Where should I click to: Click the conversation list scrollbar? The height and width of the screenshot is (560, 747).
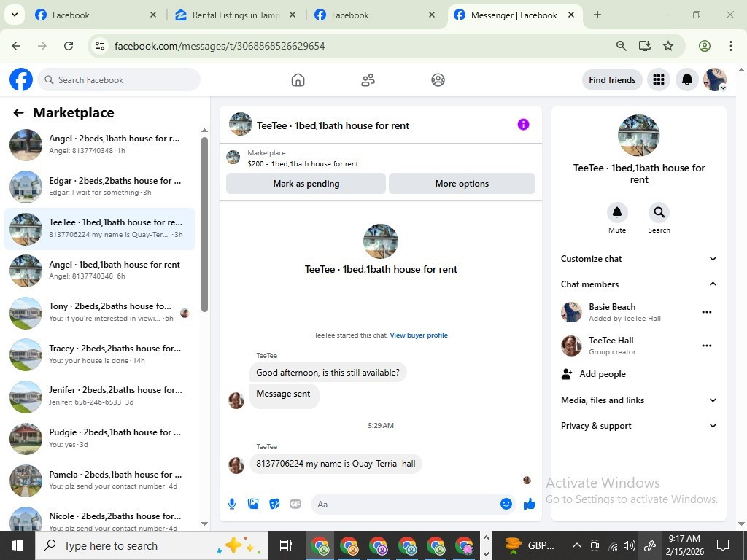[204, 224]
